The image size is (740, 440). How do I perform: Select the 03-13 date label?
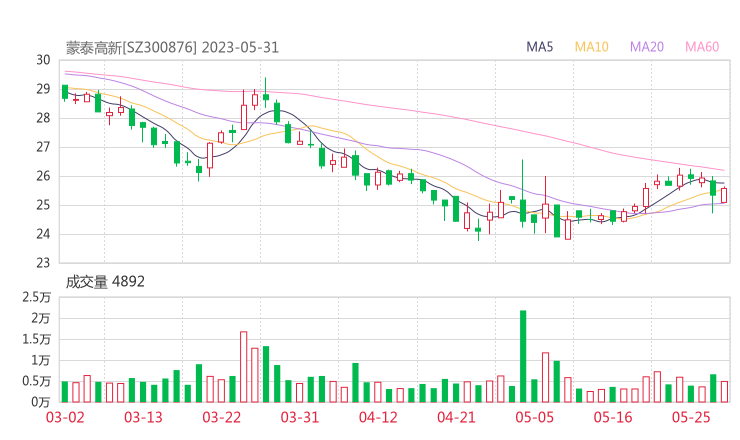pyautogui.click(x=143, y=417)
